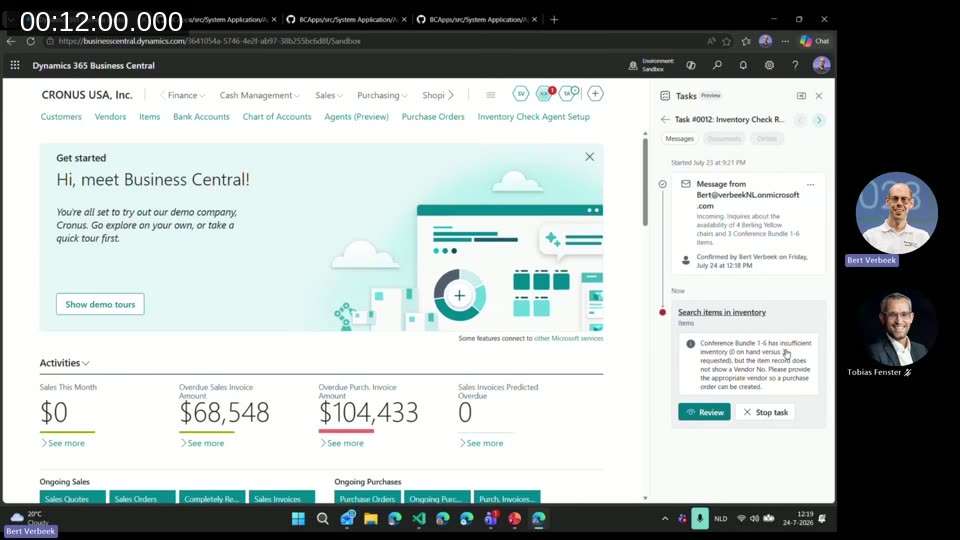Open other Microsoft services link

[x=568, y=338]
